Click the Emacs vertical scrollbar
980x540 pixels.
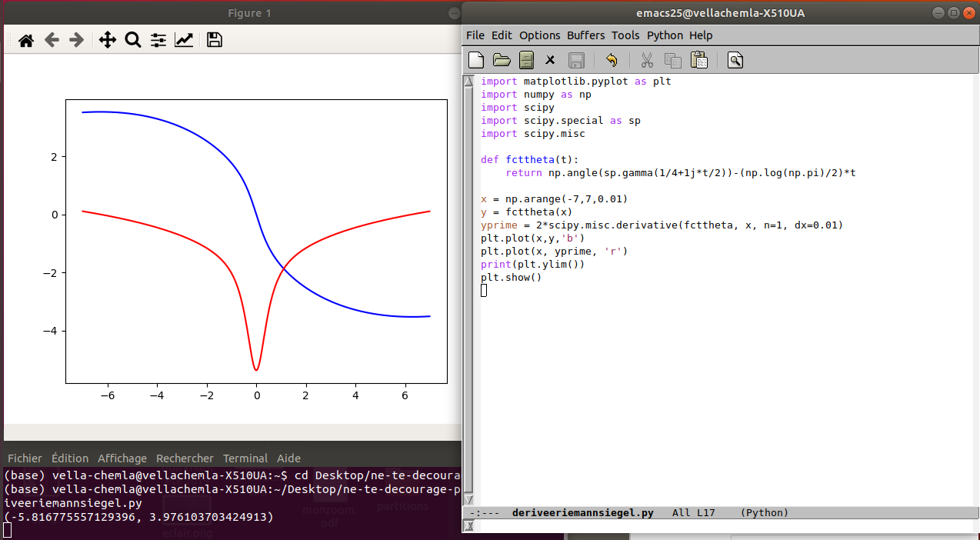[x=468, y=292]
